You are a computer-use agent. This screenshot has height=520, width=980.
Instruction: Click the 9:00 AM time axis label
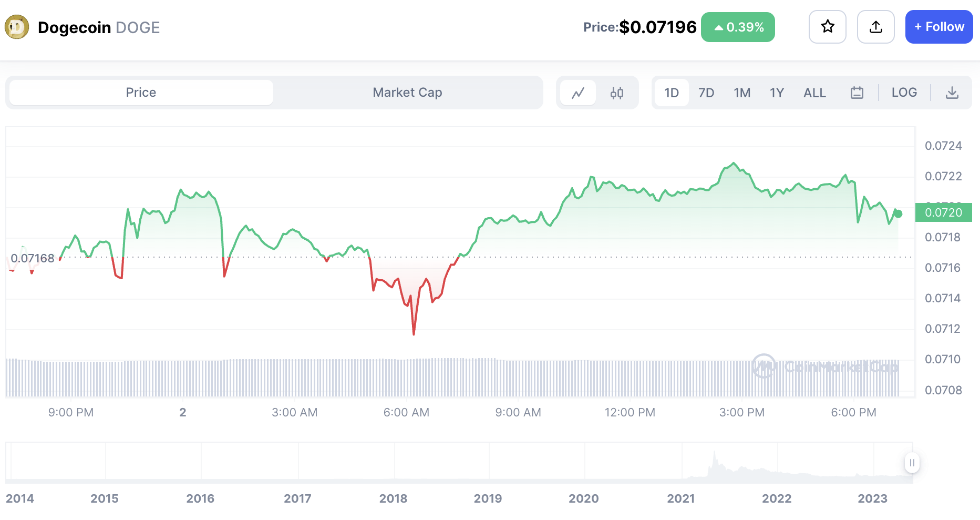(x=518, y=412)
